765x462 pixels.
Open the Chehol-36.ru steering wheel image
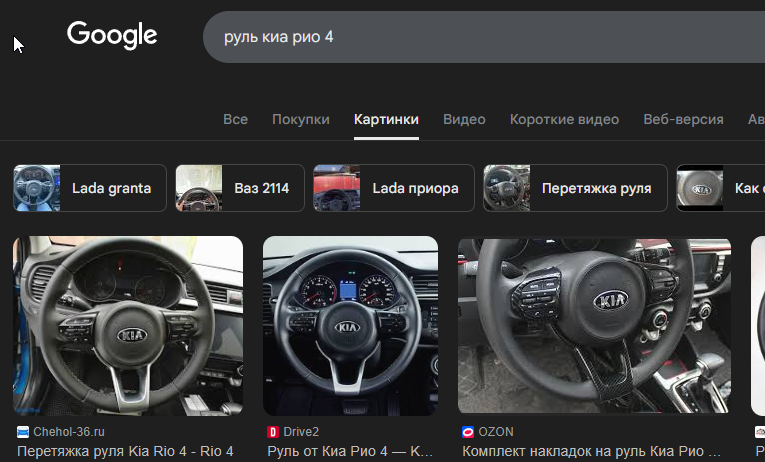(x=128, y=326)
